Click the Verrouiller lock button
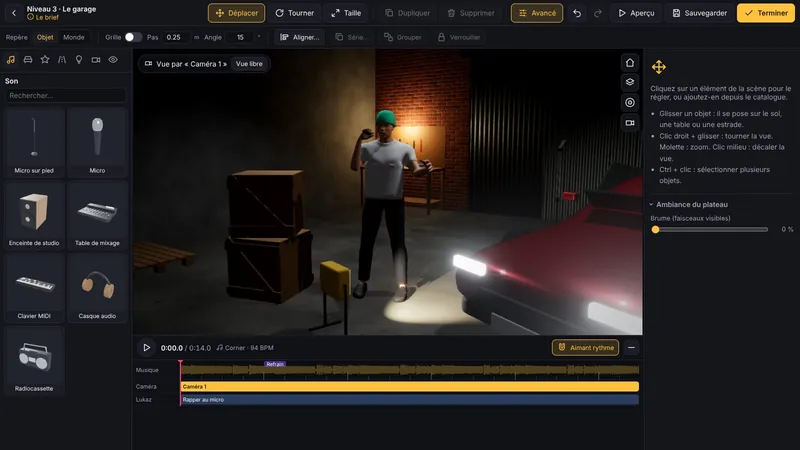 click(x=459, y=37)
